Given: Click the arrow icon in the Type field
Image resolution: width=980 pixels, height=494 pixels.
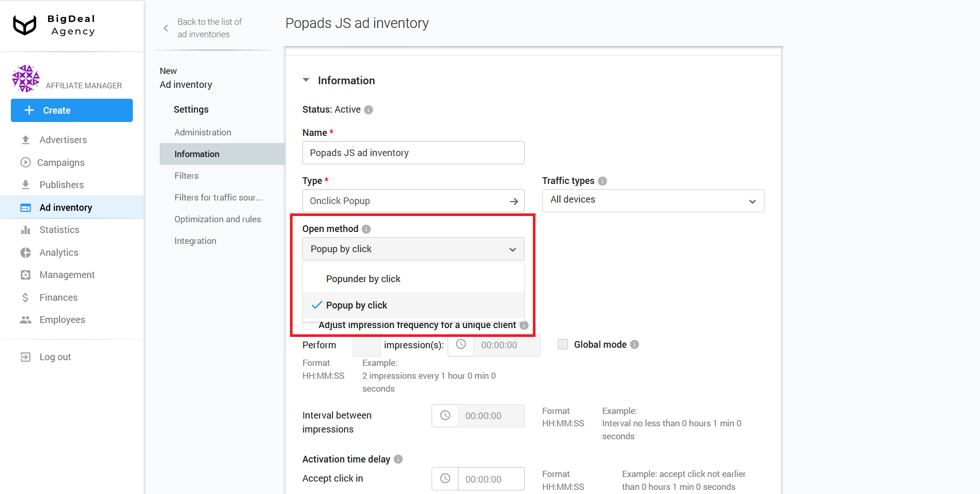Looking at the screenshot, I should (x=514, y=201).
